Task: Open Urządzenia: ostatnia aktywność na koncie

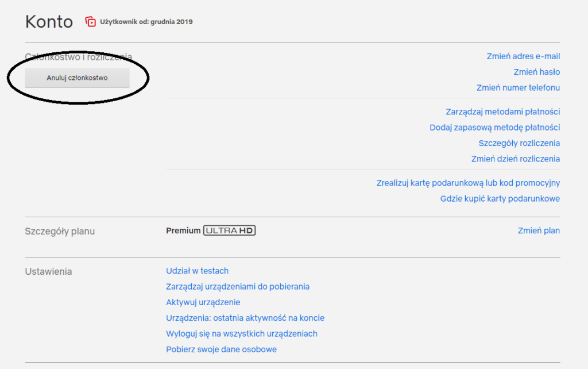Action: (245, 318)
